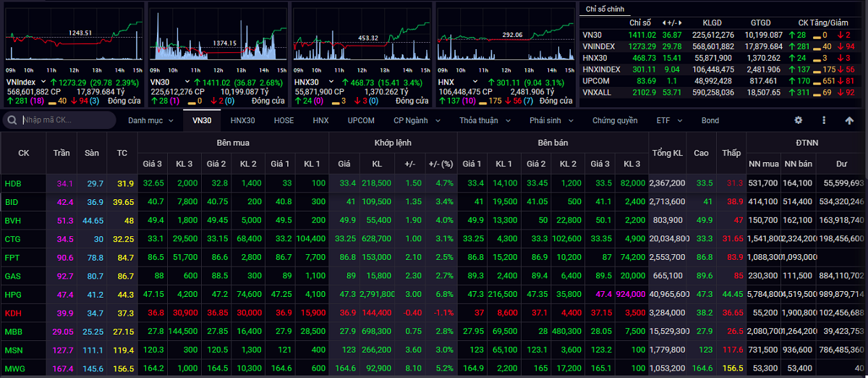The image size is (868, 378).
Task: Sort by the CK column header
Action: click(24, 153)
